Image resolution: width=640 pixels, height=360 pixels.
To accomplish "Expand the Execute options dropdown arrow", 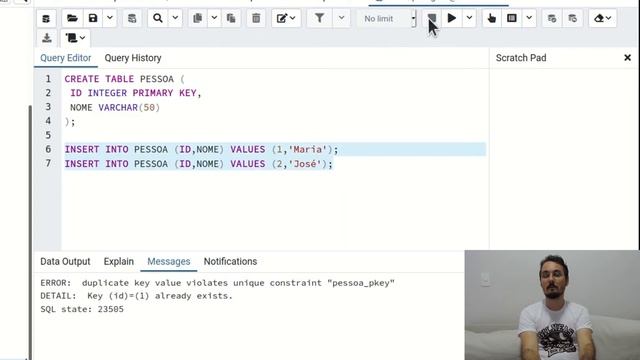I will point(469,18).
